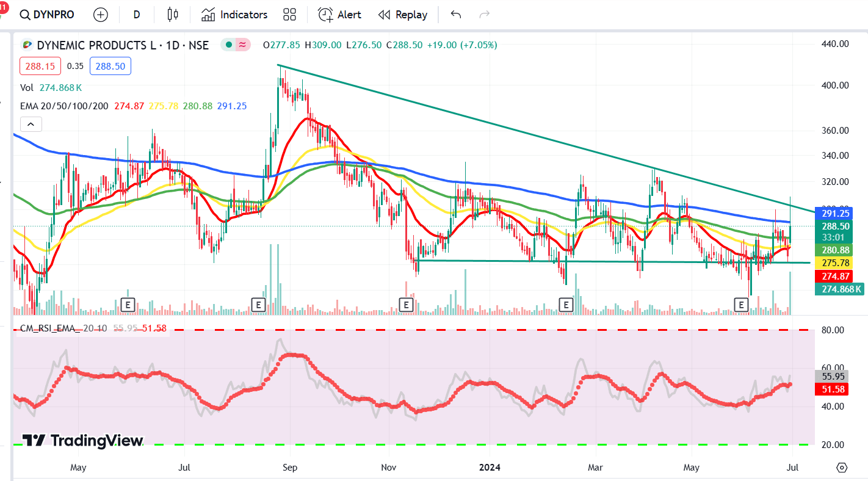This screenshot has height=481, width=868.
Task: Open the Indicators dialog
Action: tap(234, 15)
